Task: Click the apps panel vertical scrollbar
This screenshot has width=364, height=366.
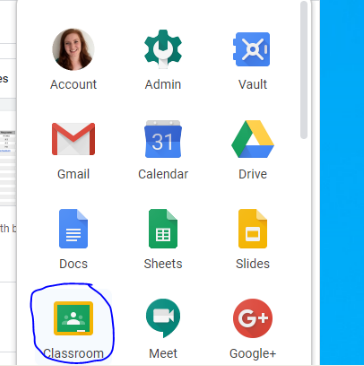Action: [x=304, y=70]
